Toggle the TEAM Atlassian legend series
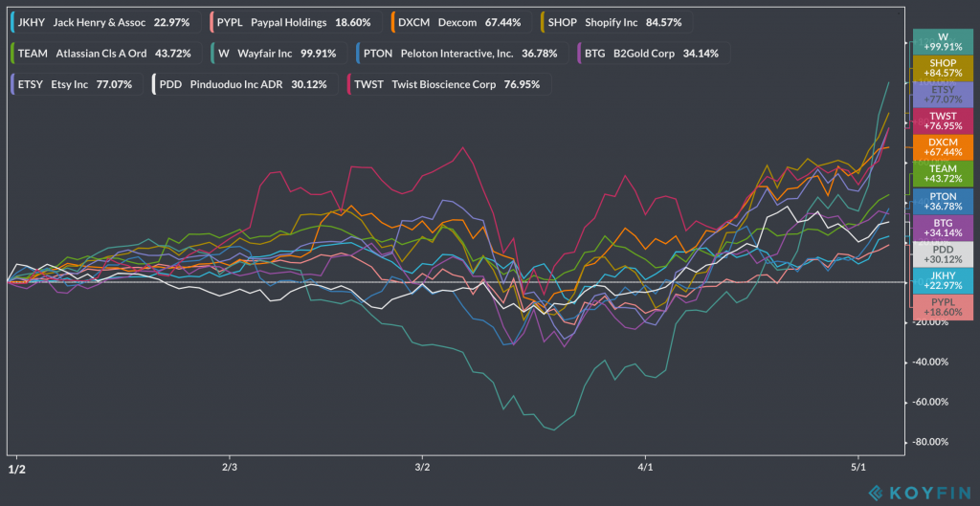The image size is (980, 506). click(103, 53)
